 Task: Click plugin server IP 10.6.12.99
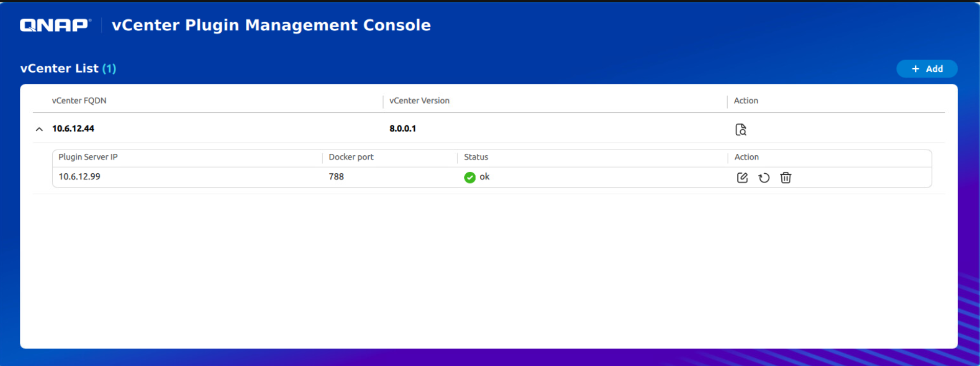(79, 177)
